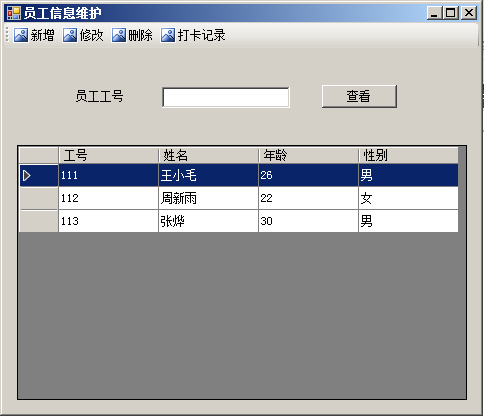
Task: Click the toolbar grip handle
Action: (x=7, y=35)
